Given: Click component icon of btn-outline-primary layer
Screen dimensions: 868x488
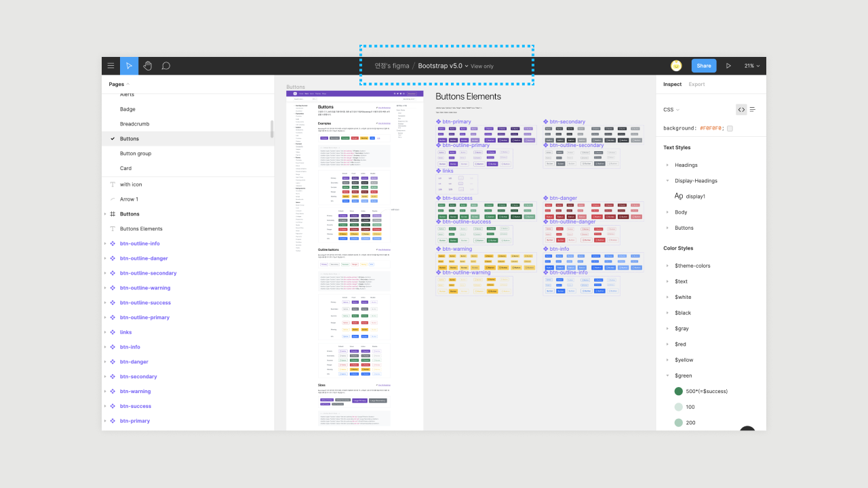Looking at the screenshot, I should (113, 317).
